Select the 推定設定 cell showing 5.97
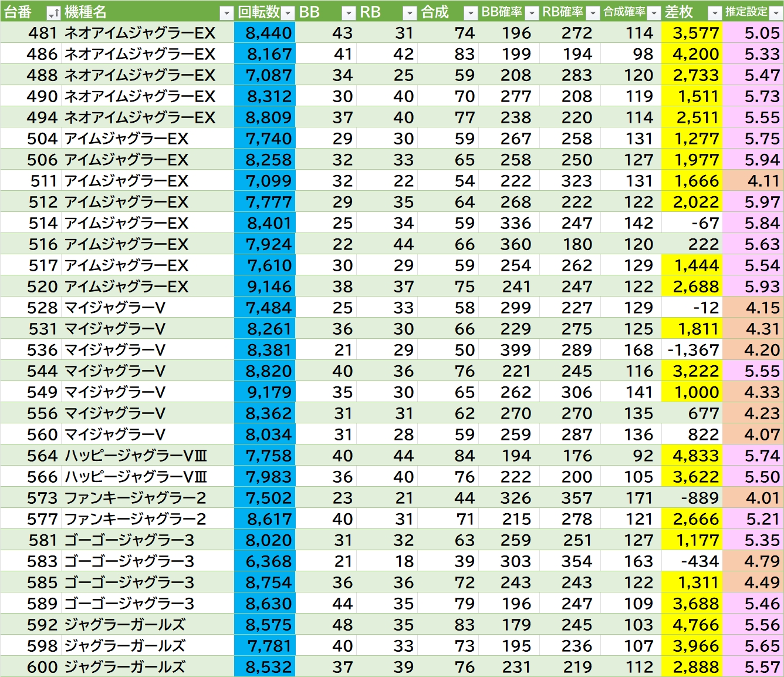 753,202
